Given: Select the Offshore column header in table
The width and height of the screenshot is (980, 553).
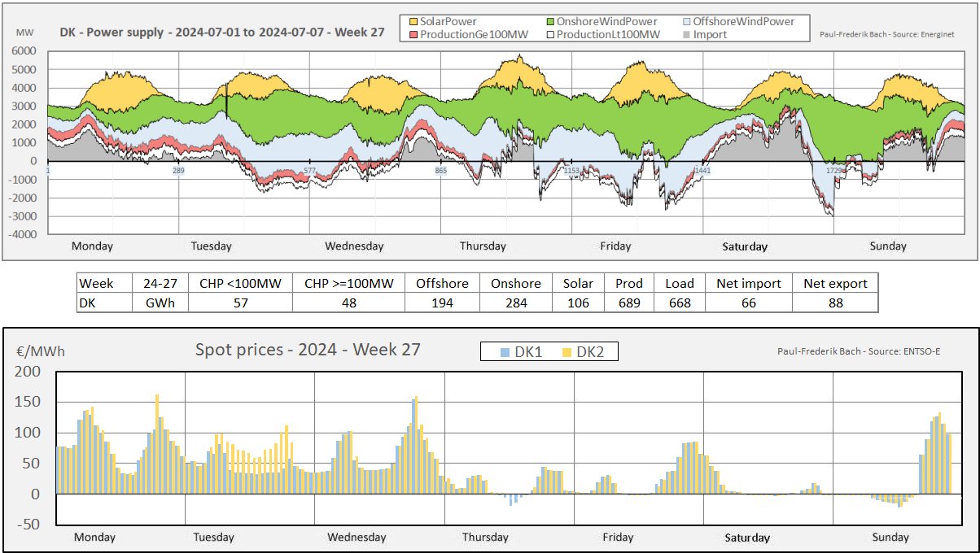Looking at the screenshot, I should (x=442, y=283).
